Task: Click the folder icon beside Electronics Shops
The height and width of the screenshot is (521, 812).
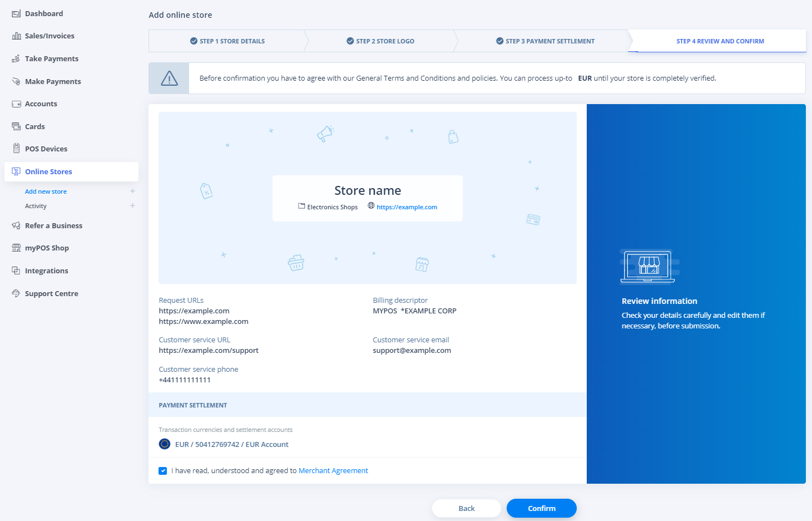Action: pos(301,206)
